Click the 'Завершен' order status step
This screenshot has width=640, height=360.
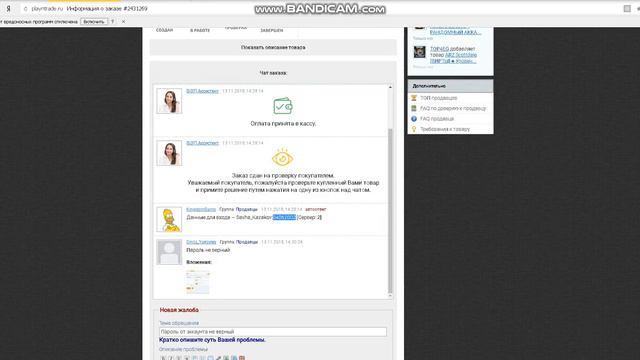click(272, 30)
